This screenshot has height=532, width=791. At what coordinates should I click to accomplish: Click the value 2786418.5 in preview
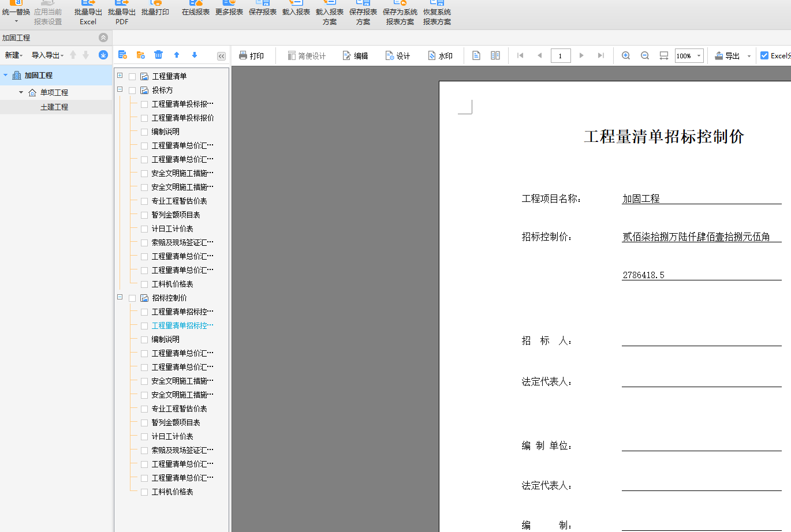tap(643, 275)
